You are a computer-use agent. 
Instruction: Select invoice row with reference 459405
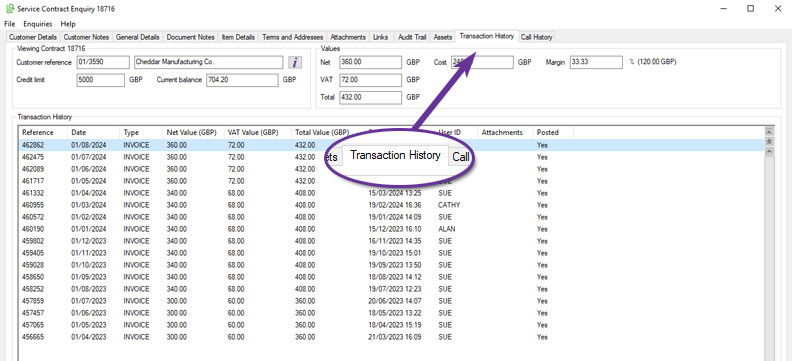click(x=391, y=253)
